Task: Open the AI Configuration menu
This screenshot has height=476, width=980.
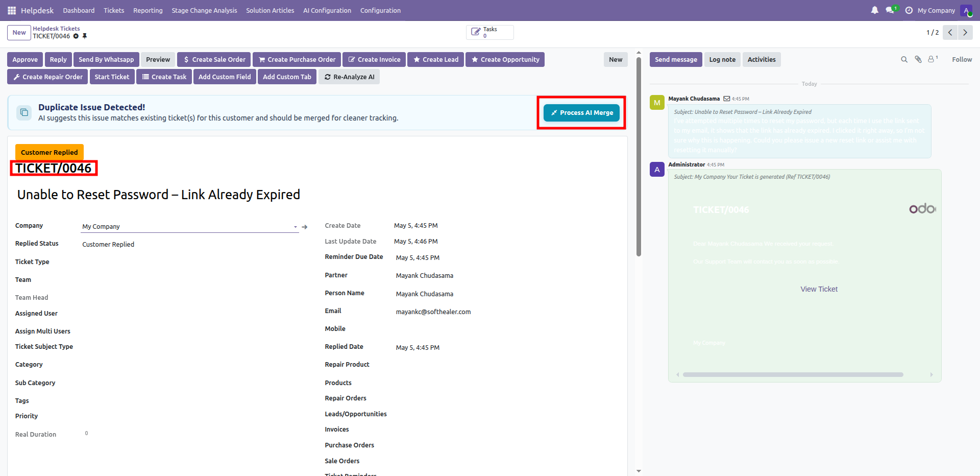Action: (x=327, y=10)
